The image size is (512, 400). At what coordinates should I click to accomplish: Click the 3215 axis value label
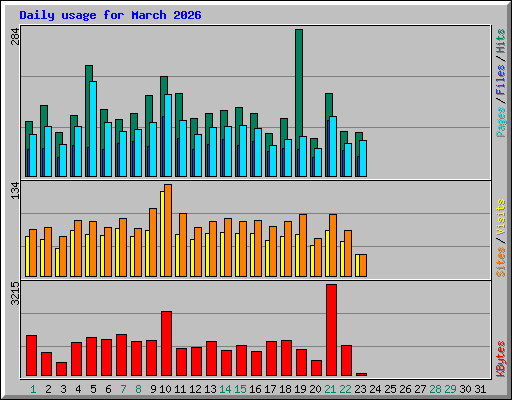[x=15, y=294]
